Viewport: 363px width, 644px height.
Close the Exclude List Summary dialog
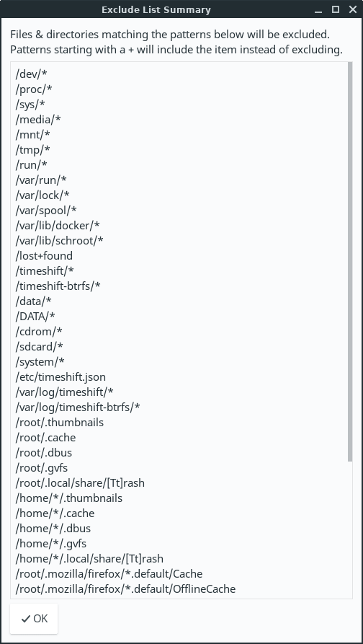352,9
